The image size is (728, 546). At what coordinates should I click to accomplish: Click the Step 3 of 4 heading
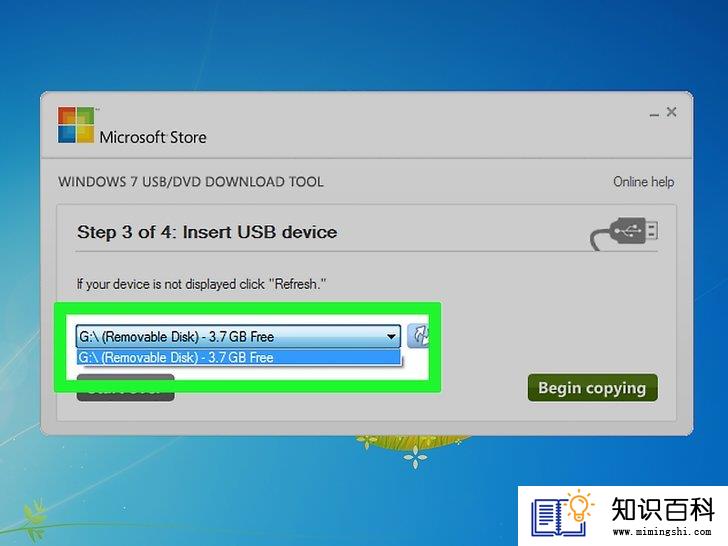point(207,232)
